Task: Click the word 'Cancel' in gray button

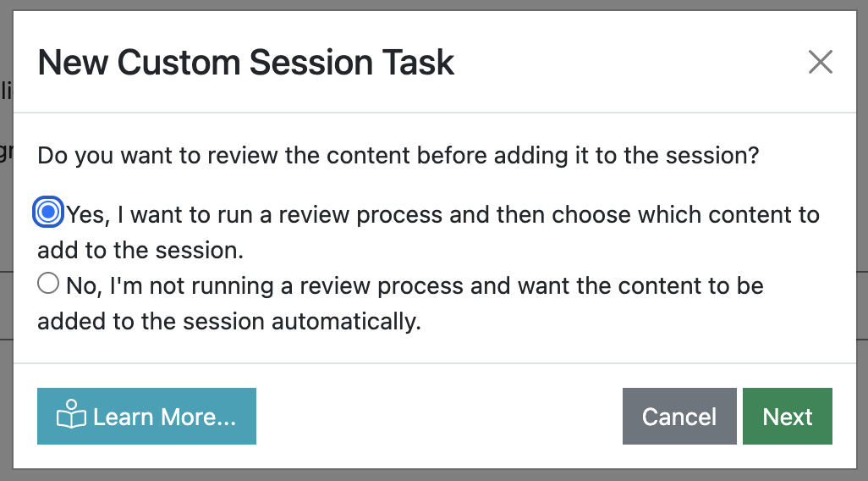Action: pos(678,417)
